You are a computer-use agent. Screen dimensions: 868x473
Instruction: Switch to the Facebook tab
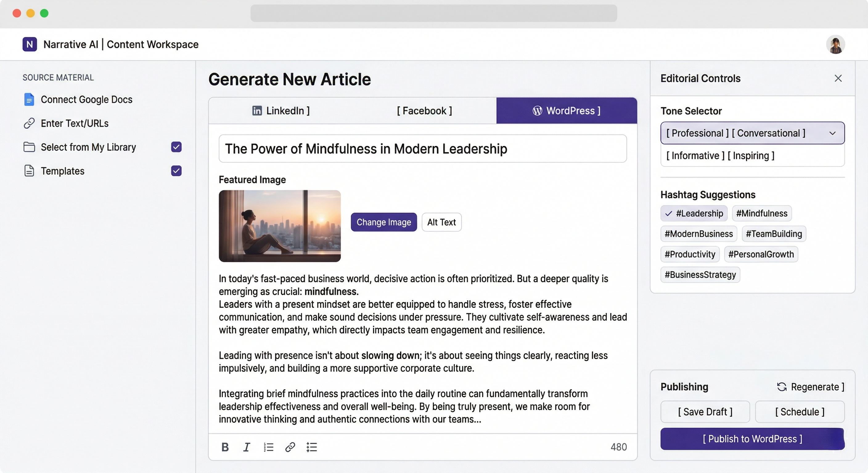(x=424, y=111)
